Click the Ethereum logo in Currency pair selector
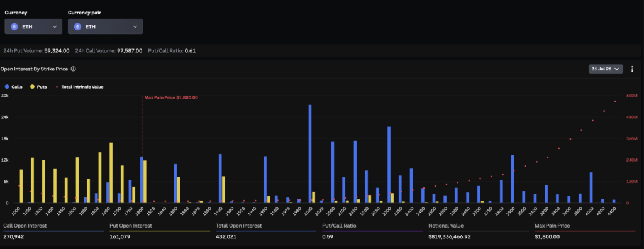This screenshot has height=249, width=644. point(77,26)
